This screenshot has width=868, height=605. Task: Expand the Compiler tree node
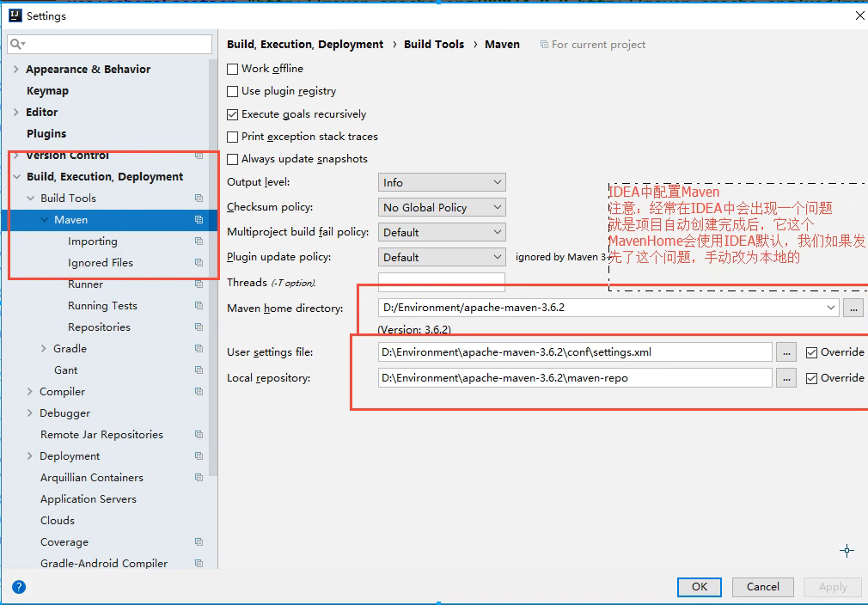(x=30, y=391)
